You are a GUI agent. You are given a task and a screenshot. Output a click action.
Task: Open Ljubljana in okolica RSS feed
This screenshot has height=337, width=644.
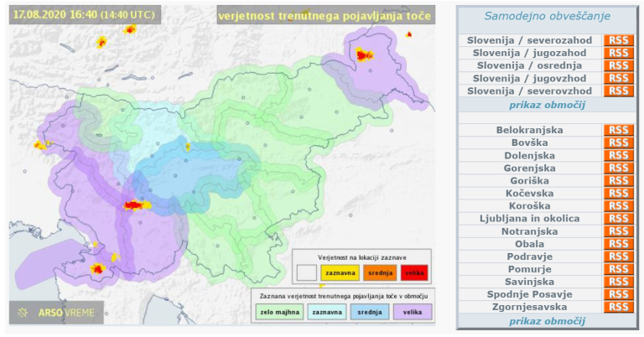click(618, 219)
